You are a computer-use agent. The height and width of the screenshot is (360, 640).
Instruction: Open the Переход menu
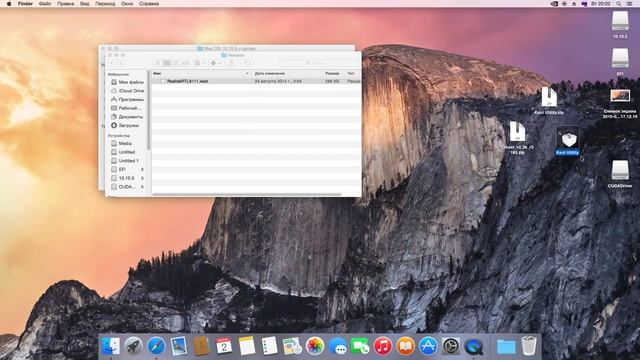pos(105,4)
